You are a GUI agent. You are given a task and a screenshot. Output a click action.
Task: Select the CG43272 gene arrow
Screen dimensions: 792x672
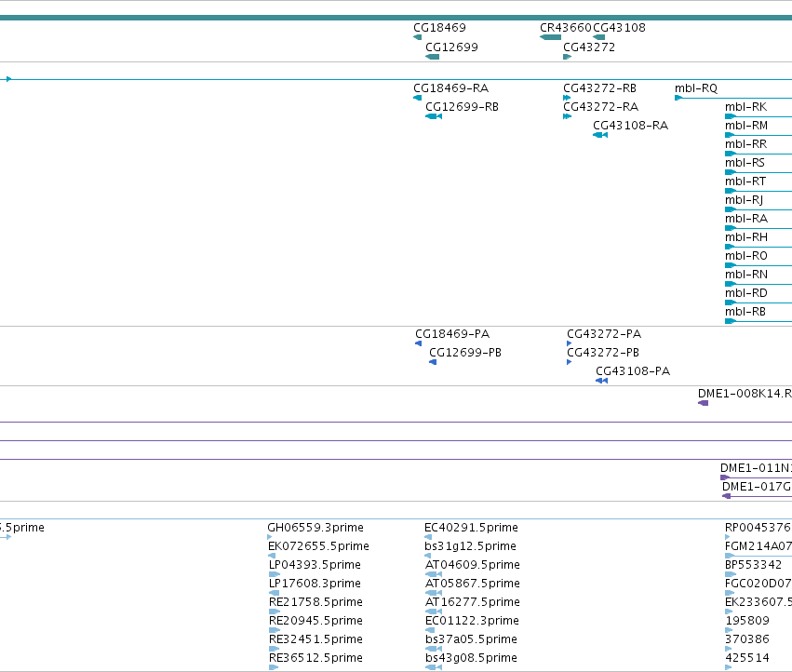(567, 57)
